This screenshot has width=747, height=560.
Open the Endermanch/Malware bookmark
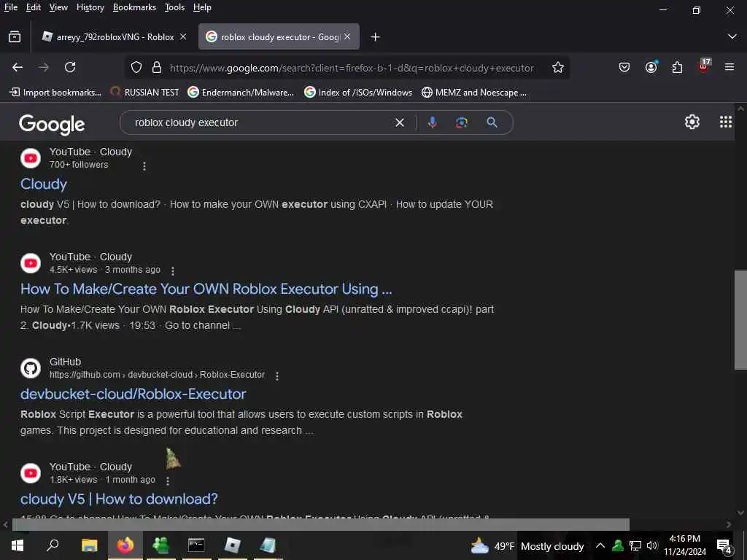point(241,93)
